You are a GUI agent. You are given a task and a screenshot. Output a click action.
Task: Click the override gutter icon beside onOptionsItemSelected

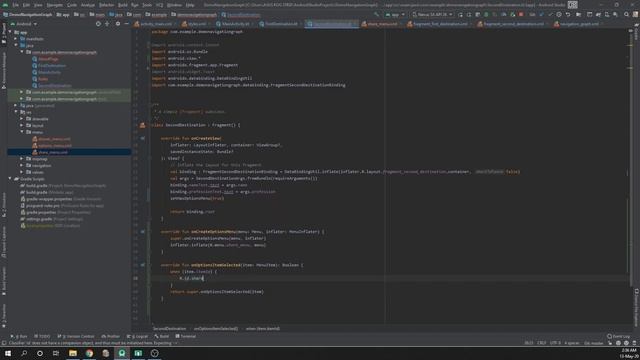coord(142,265)
